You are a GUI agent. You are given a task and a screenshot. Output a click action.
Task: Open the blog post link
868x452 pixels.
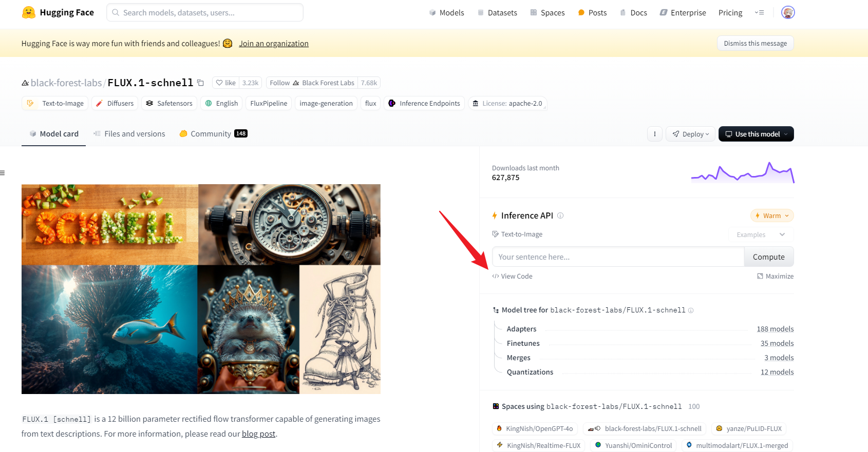pos(258,434)
